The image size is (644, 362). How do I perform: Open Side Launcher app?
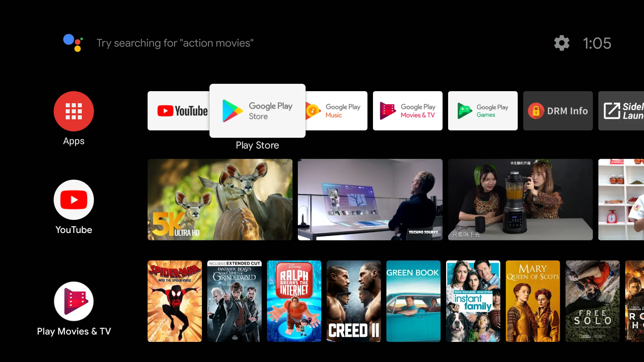pyautogui.click(x=624, y=111)
